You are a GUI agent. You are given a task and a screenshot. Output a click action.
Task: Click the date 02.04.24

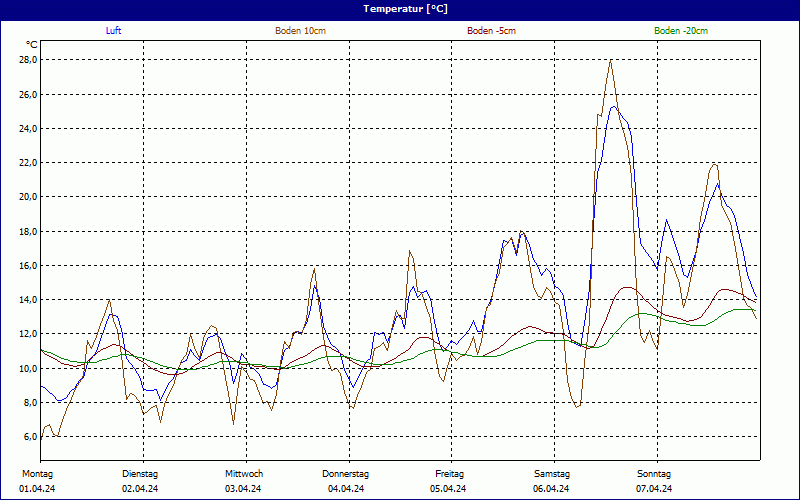coord(140,489)
